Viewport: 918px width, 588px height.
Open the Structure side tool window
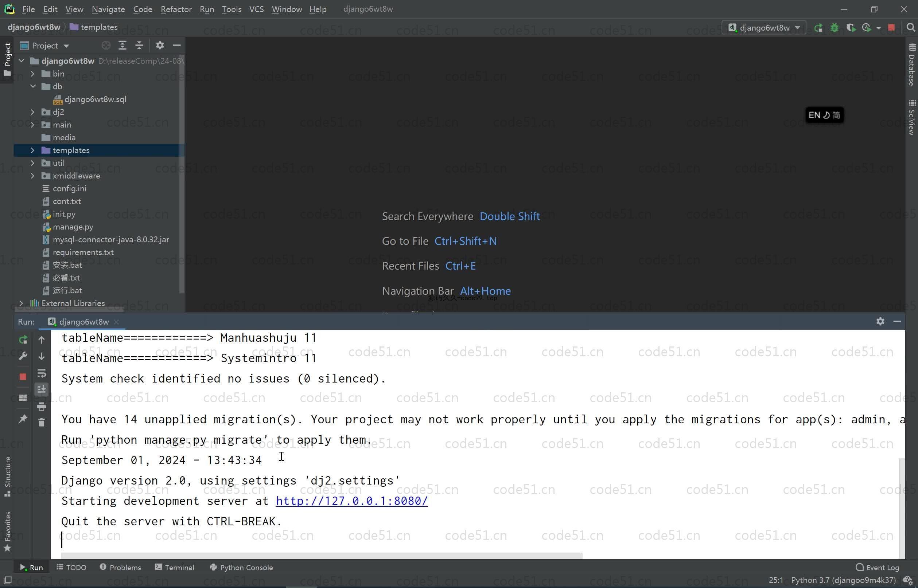click(7, 476)
